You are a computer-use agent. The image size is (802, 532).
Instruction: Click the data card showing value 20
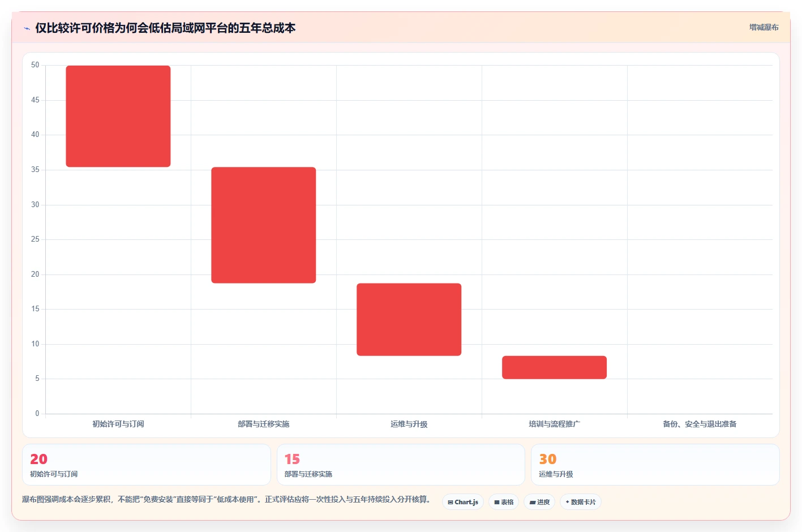[x=147, y=465]
